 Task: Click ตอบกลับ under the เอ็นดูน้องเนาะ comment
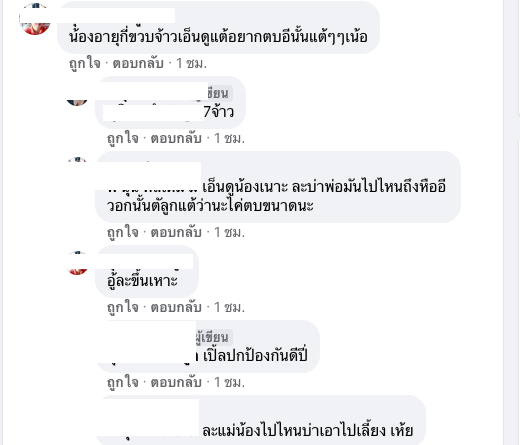coord(176,232)
